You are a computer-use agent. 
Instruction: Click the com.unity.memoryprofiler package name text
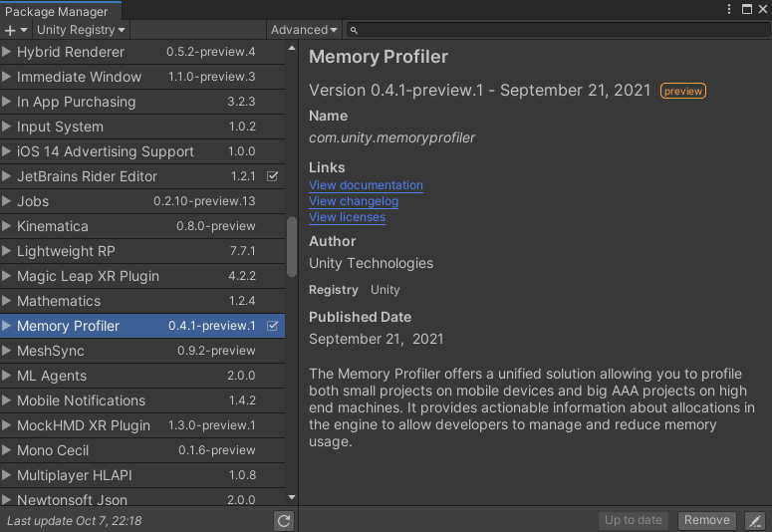pyautogui.click(x=391, y=137)
